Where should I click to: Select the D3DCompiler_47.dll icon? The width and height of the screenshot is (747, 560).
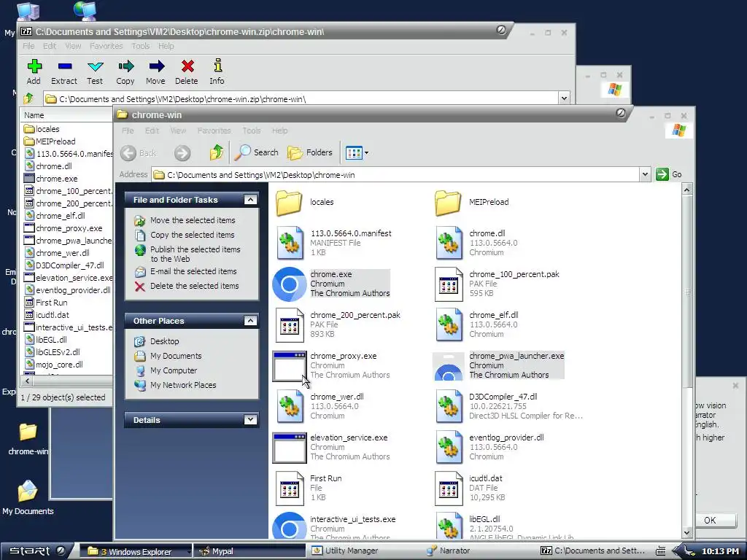pos(449,406)
